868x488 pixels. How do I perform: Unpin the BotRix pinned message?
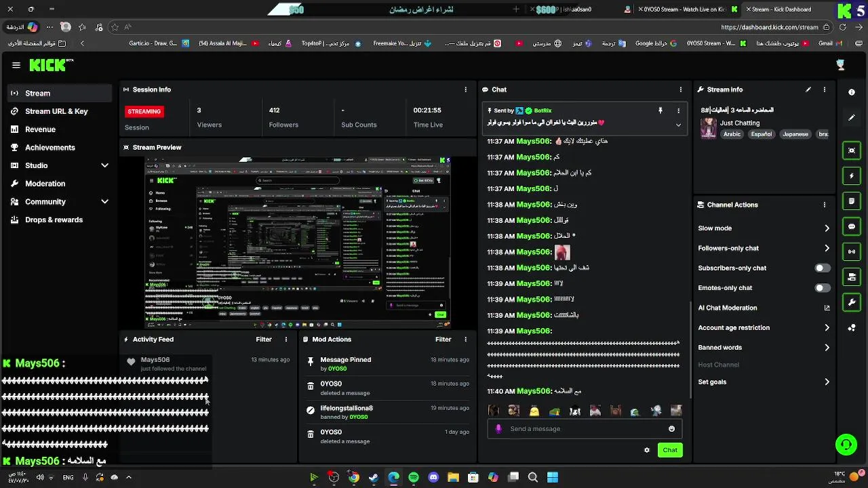click(x=660, y=110)
